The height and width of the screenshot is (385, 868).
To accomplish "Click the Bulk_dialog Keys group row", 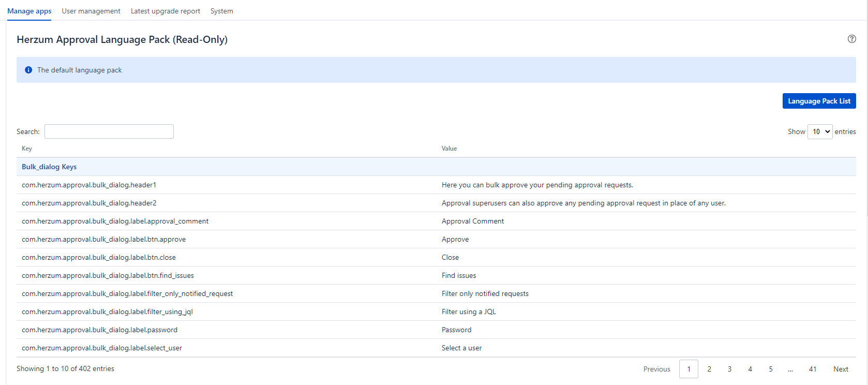I will coord(436,167).
